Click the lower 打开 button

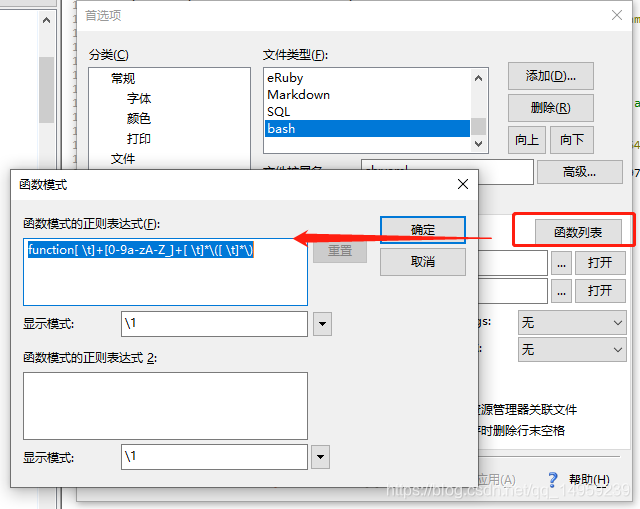coord(600,291)
